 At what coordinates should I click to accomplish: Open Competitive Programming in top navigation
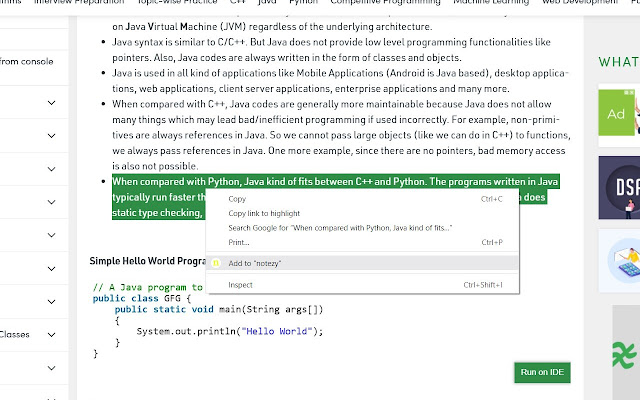pyautogui.click(x=385, y=2)
